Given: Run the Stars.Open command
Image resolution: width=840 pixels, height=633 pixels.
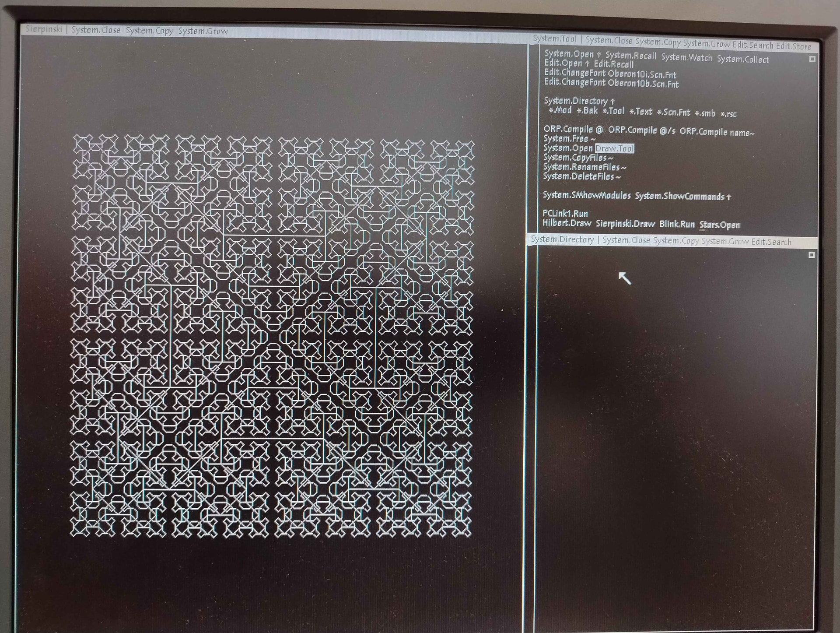Looking at the screenshot, I should pos(720,225).
